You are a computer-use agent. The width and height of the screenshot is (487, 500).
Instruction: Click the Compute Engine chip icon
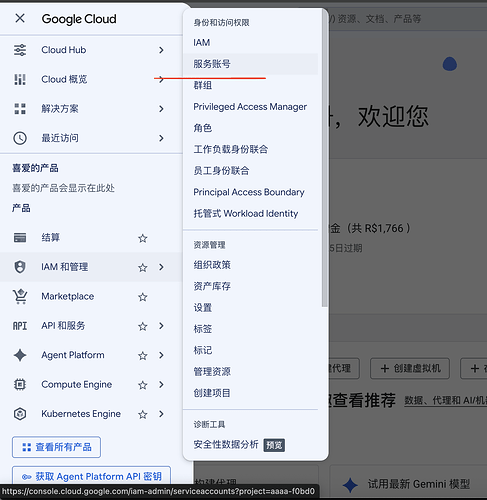(20, 384)
